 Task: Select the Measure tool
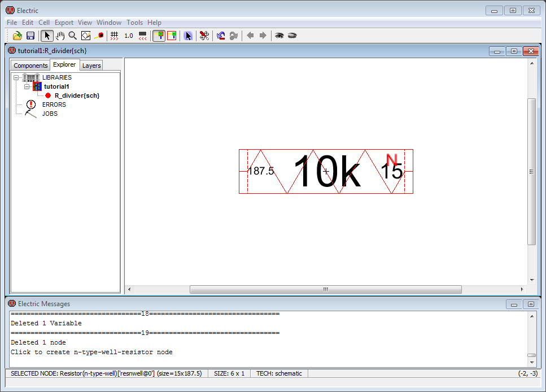point(99,36)
